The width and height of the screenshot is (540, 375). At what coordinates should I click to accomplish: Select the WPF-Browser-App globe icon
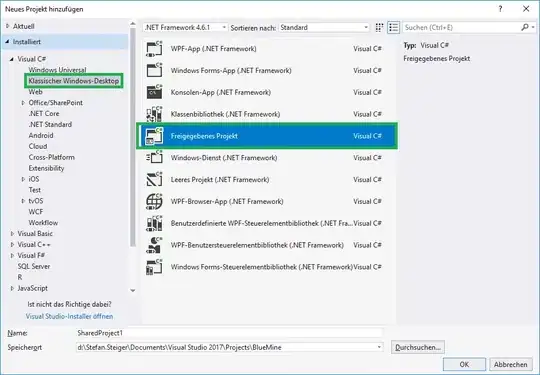point(154,201)
